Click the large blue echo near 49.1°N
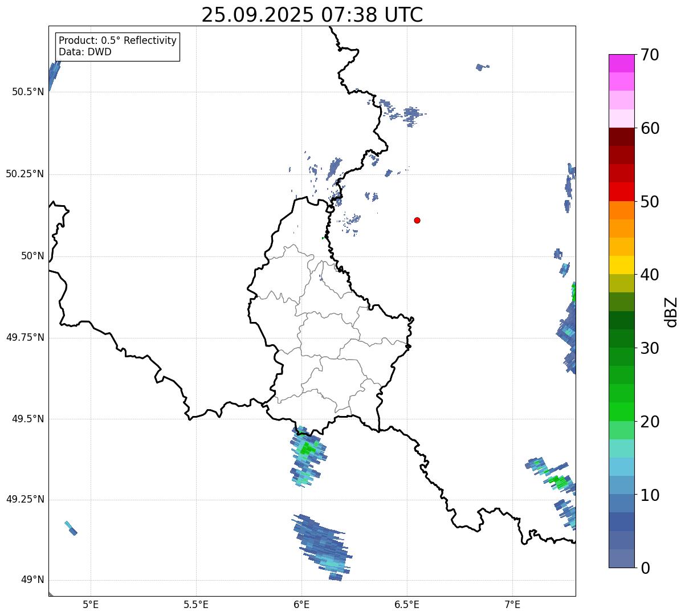Screen dimensions: 685x616 pyautogui.click(x=323, y=547)
